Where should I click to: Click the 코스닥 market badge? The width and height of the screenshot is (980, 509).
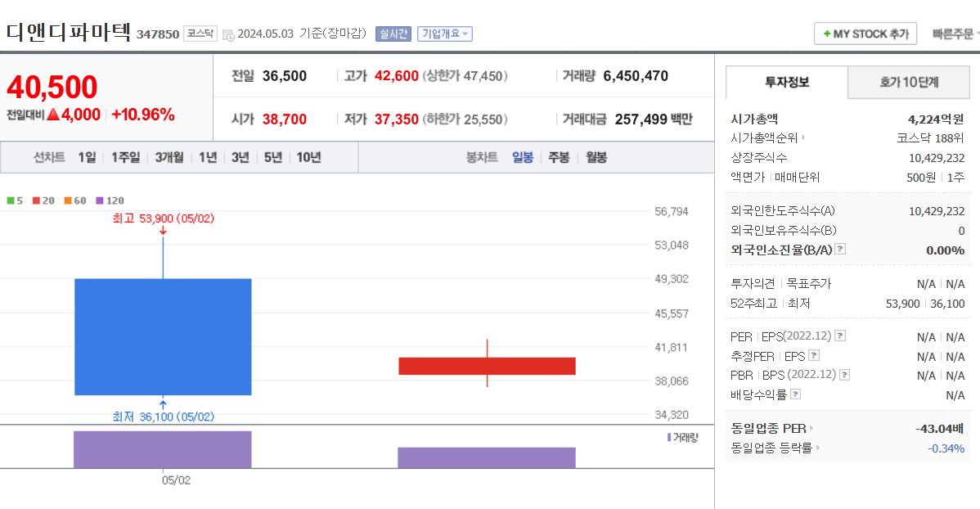pyautogui.click(x=200, y=34)
